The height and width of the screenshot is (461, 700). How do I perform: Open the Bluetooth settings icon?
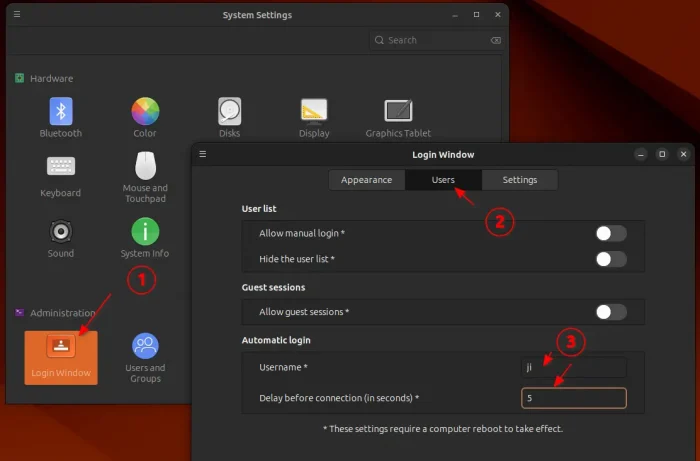pos(61,111)
